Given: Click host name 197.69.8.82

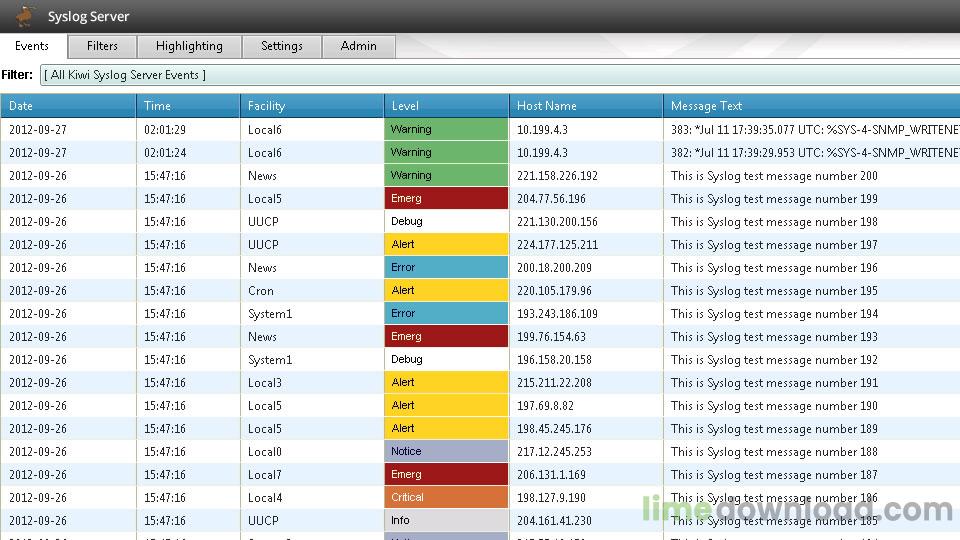Looking at the screenshot, I should 545,406.
